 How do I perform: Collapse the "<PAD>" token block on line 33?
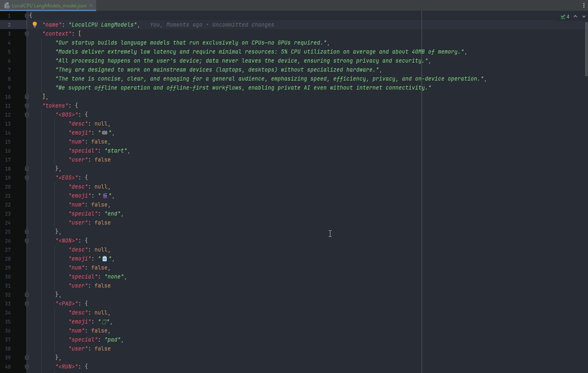27,303
